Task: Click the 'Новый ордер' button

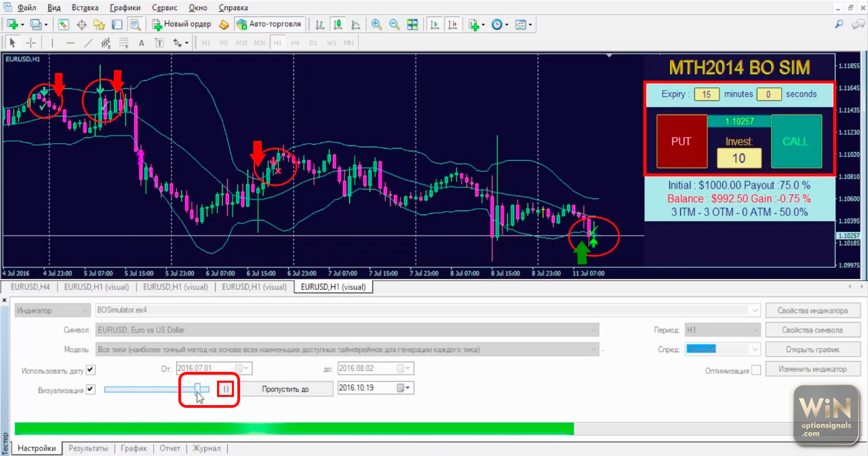Action: 181,24
